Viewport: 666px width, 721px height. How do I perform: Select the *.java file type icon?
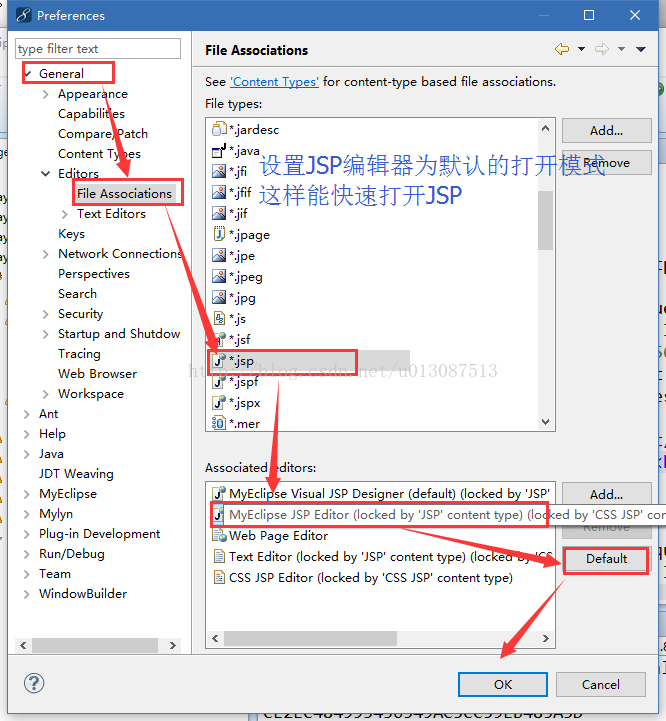tap(219, 150)
